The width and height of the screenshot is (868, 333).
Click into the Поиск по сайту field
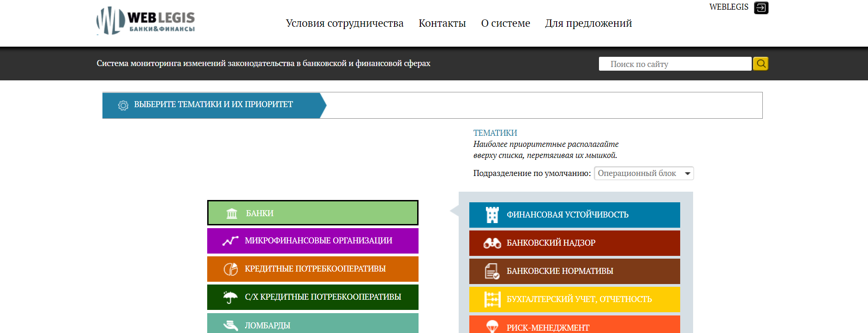tap(675, 64)
